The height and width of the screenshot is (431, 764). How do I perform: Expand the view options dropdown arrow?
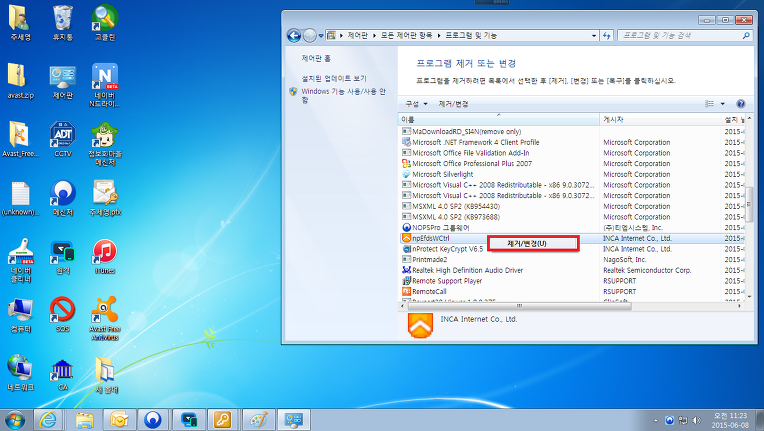(723, 104)
